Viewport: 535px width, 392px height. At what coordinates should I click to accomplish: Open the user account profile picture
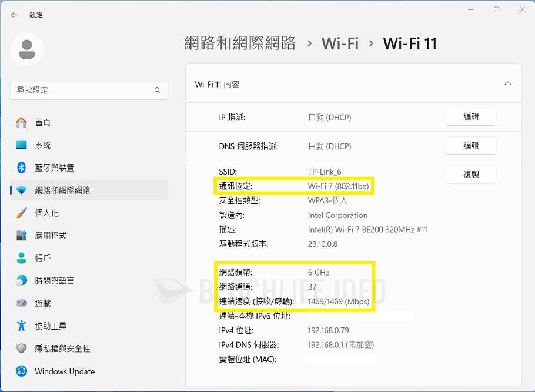(x=26, y=50)
